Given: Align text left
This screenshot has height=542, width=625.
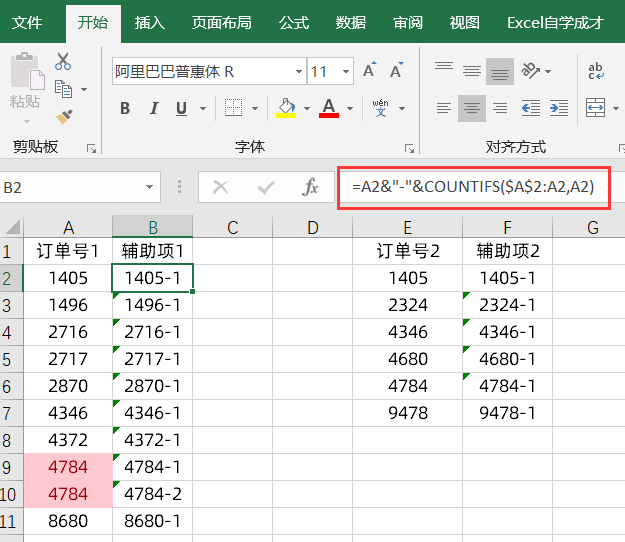Looking at the screenshot, I should click(444, 108).
